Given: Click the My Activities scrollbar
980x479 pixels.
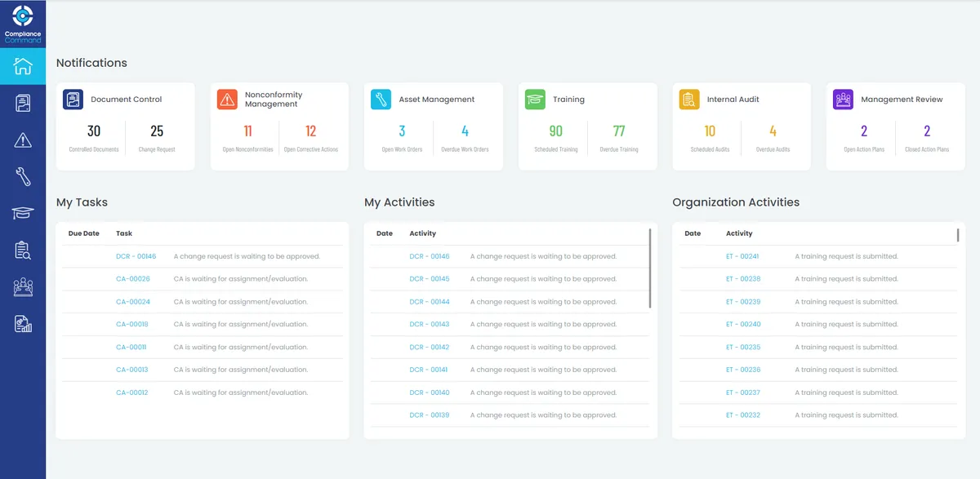Looking at the screenshot, I should pos(650,268).
